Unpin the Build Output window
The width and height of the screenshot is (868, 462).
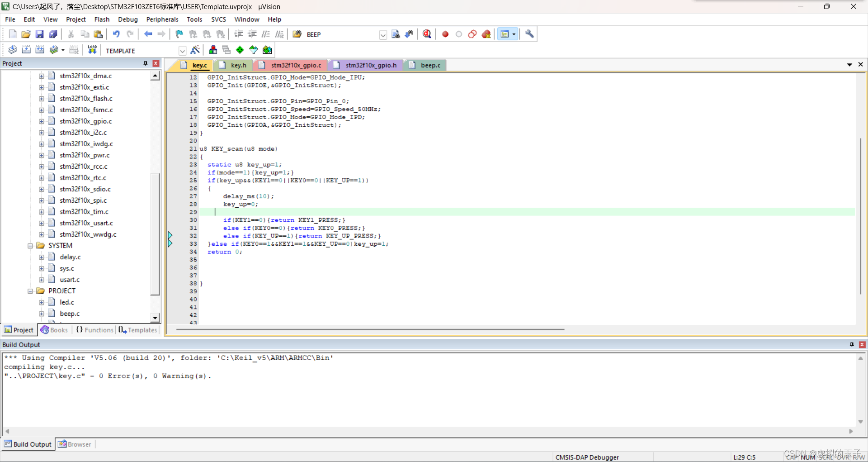coord(851,344)
